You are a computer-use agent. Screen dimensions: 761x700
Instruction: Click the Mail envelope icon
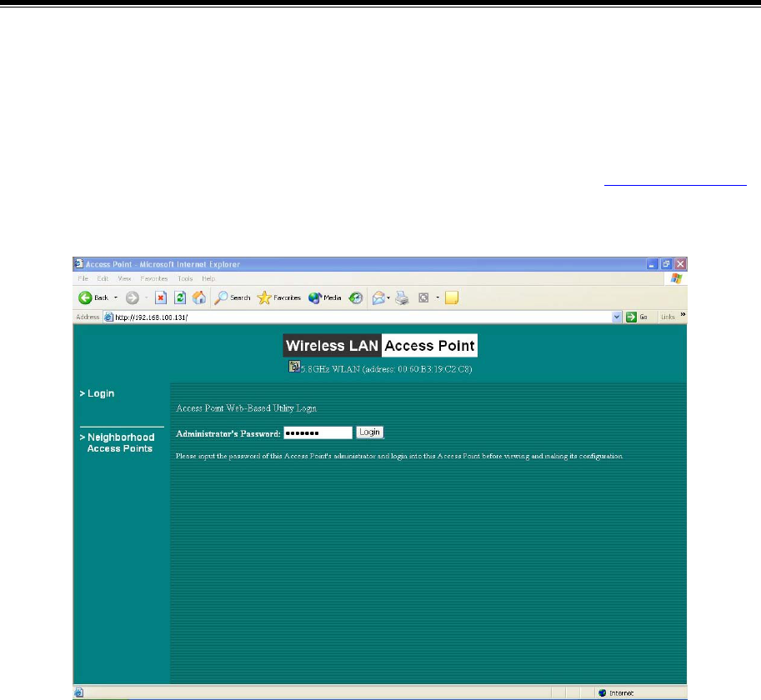378,297
